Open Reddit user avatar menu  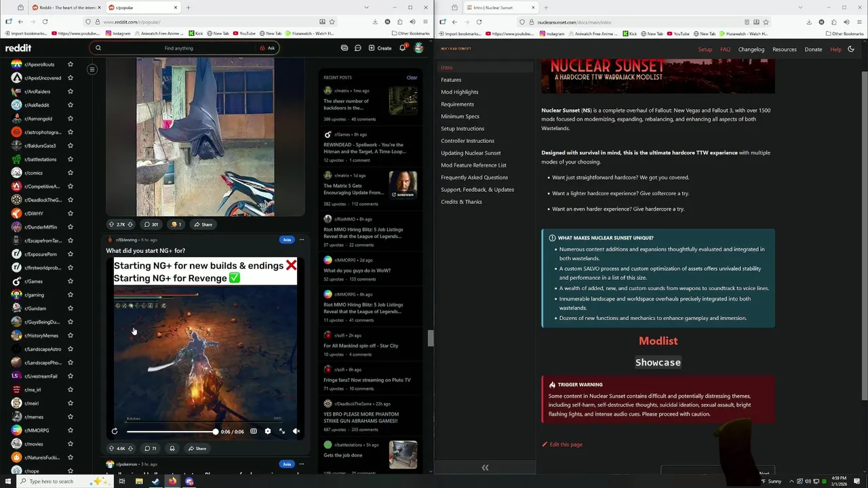click(x=419, y=48)
